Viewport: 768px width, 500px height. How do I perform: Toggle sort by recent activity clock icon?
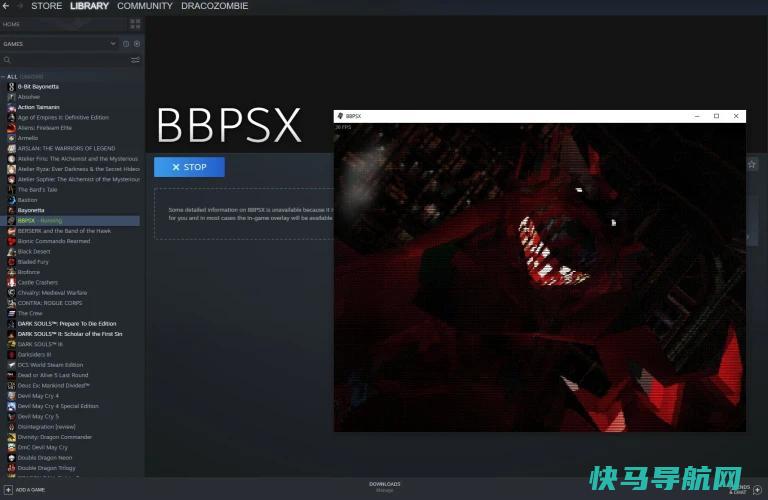[x=126, y=44]
